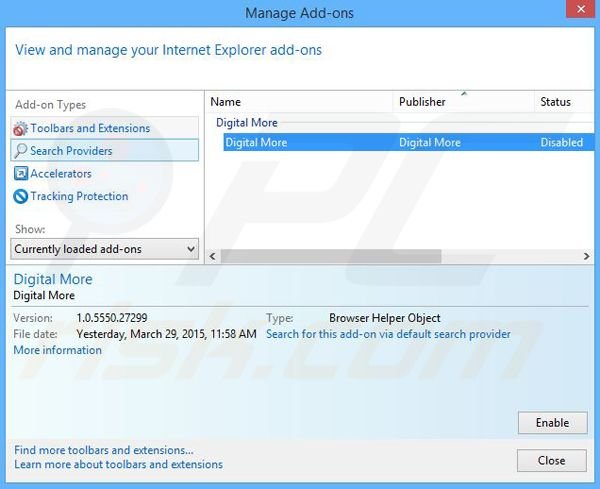Close the Manage Add-ons window
Image resolution: width=600 pixels, height=489 pixels.
click(x=580, y=9)
